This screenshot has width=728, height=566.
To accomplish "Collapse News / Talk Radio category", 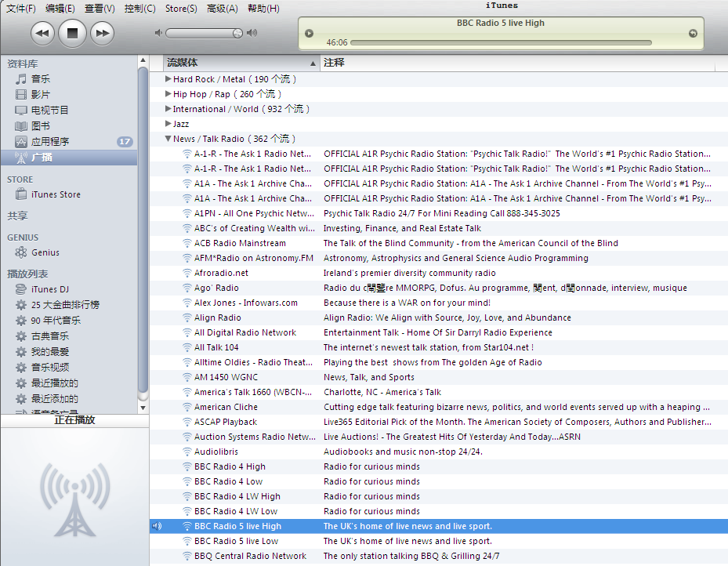I will coord(168,139).
